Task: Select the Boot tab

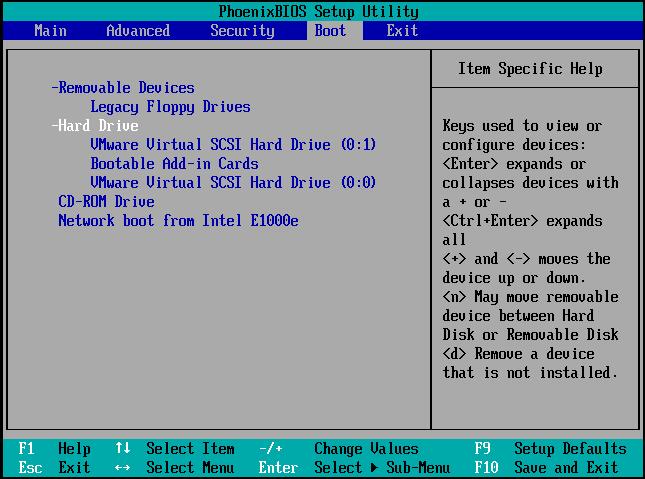Action: pyautogui.click(x=330, y=31)
